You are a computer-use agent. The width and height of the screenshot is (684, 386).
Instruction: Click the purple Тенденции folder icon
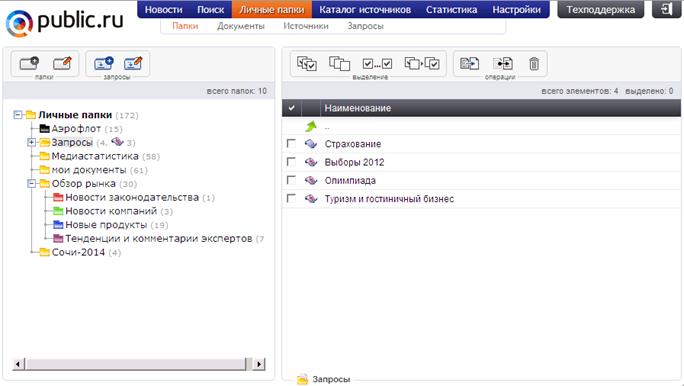[58, 239]
